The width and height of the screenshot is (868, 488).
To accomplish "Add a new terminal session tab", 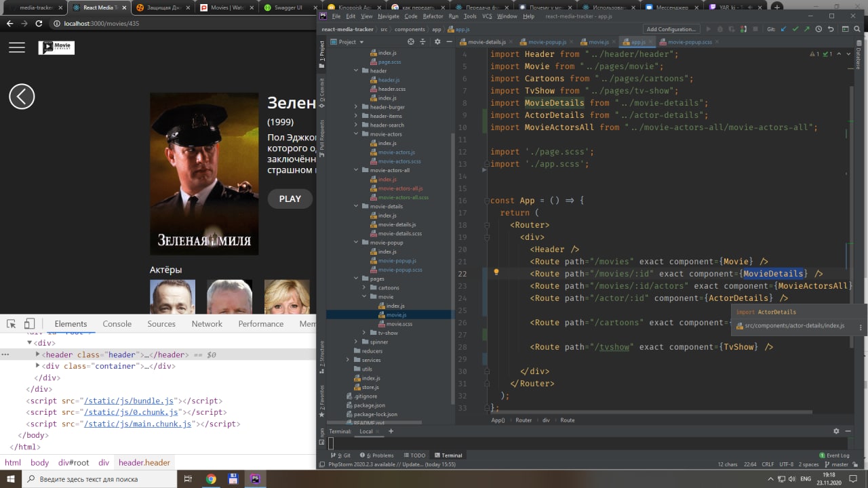I will click(391, 431).
